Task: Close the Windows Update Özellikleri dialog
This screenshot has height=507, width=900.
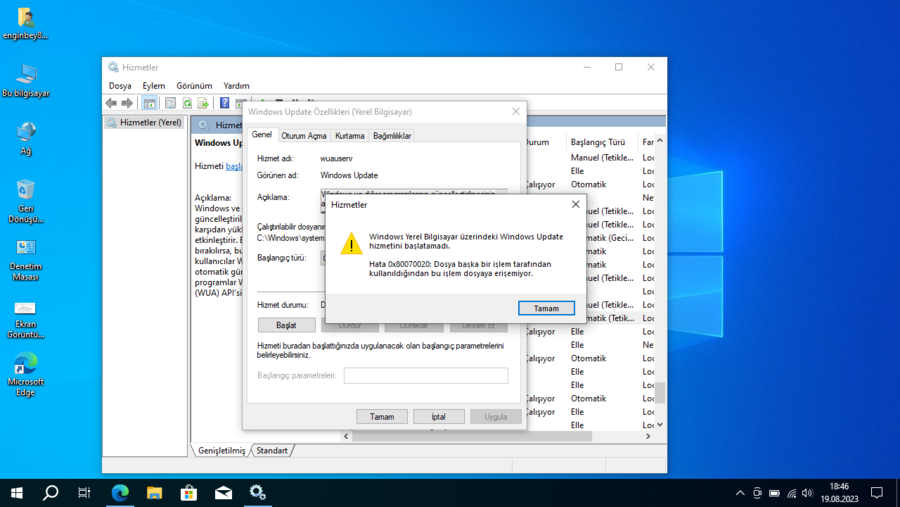Action: point(515,111)
